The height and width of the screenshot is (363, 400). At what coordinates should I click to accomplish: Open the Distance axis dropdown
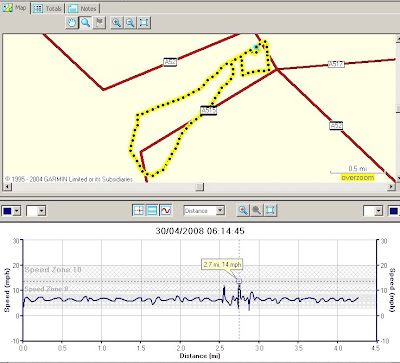[x=220, y=211]
